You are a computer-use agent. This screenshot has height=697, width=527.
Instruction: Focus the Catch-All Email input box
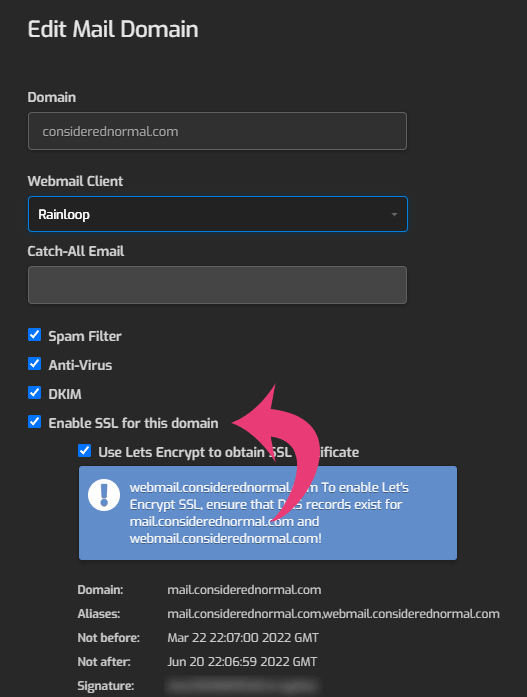pyautogui.click(x=217, y=285)
